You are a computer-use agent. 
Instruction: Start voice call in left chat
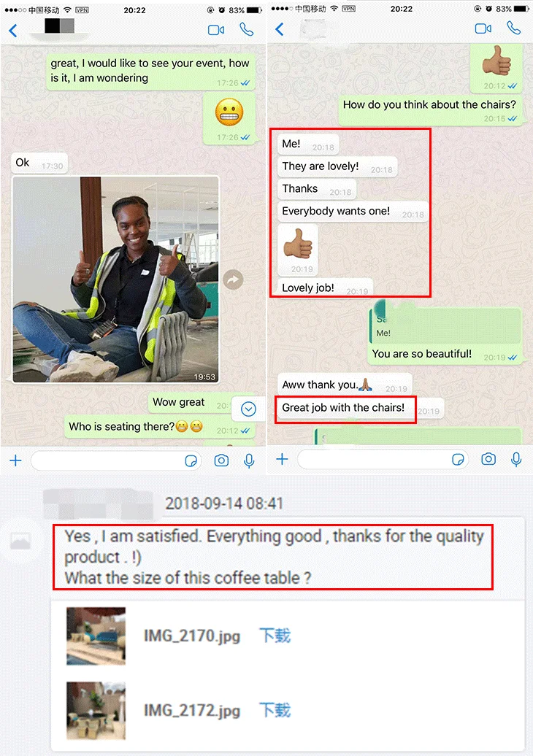[247, 30]
